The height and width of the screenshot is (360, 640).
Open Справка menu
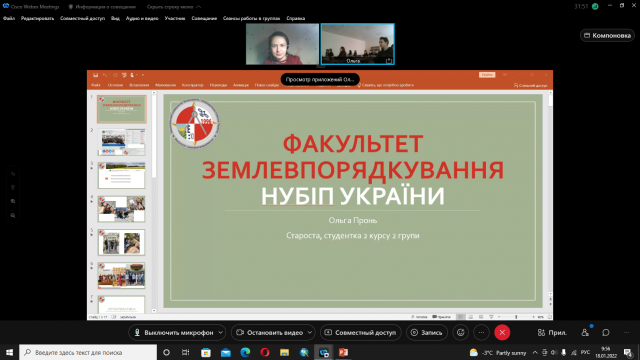point(296,18)
